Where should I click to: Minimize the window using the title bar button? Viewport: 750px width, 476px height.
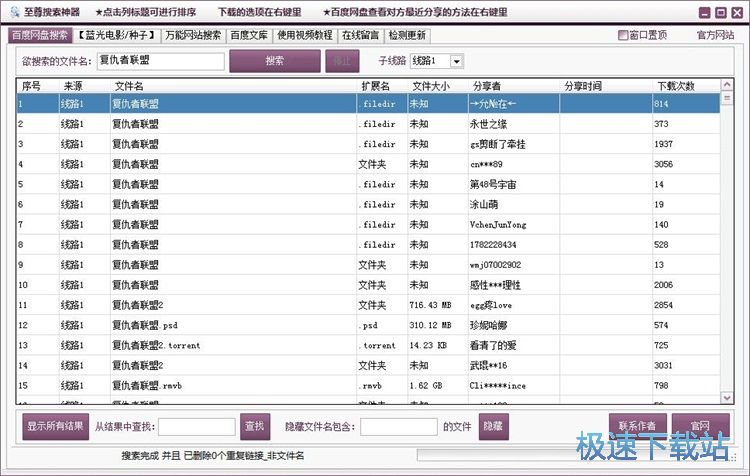click(704, 13)
